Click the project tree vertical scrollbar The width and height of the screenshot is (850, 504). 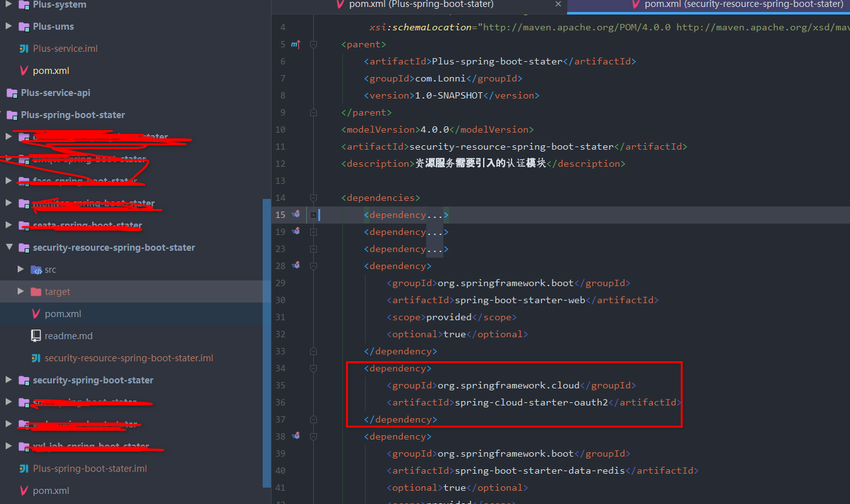266,343
